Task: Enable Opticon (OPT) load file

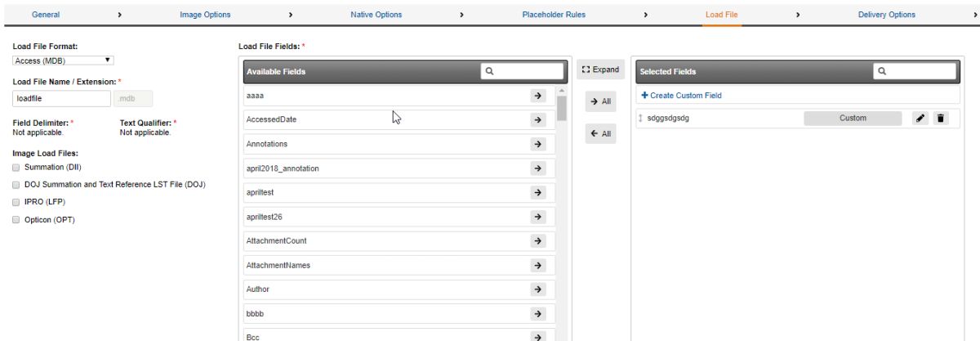Action: click(16, 219)
